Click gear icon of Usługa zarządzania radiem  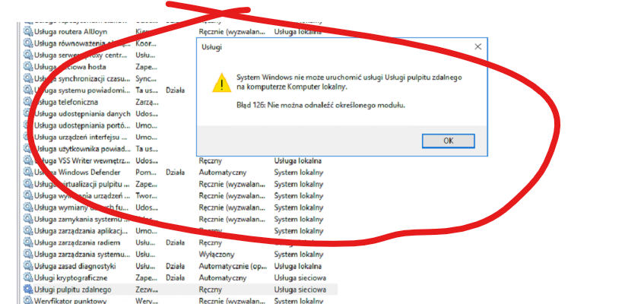coord(28,242)
